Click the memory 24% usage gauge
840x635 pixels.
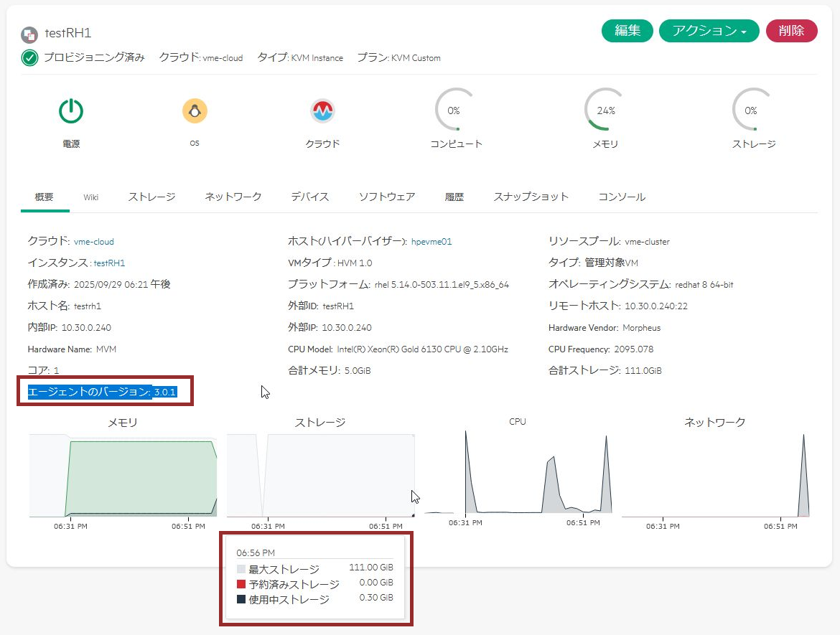605,110
